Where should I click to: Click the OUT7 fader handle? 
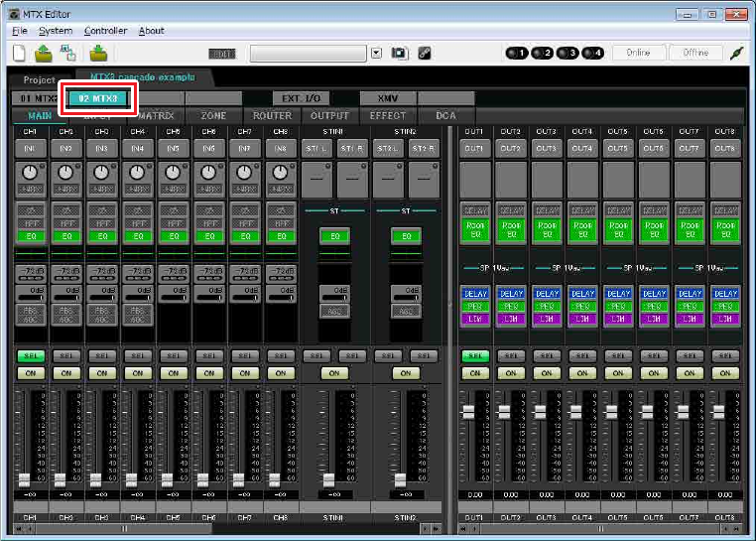[683, 412]
